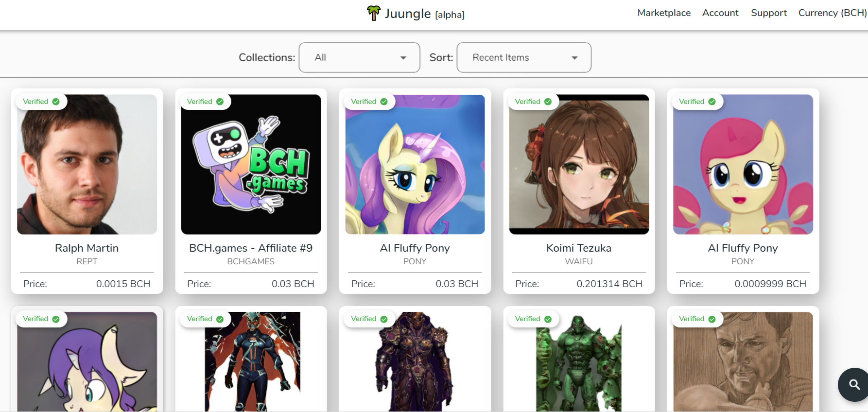Viewport: 868px width, 412px height.
Task: View the dark purple armored figure image
Action: [415, 361]
